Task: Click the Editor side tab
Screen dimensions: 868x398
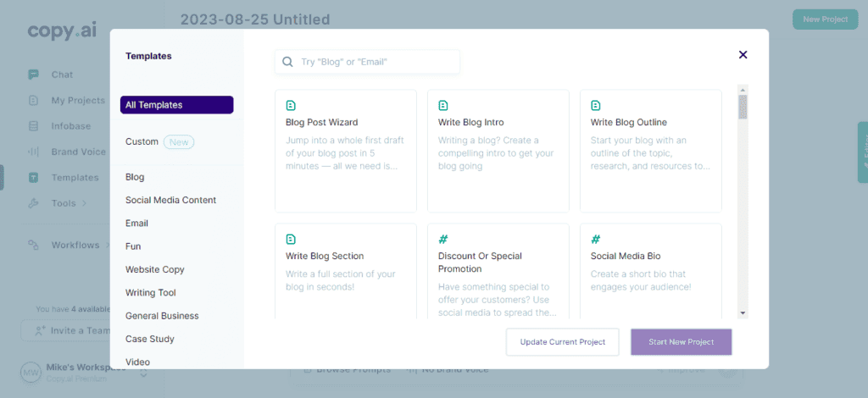Action: tap(863, 152)
